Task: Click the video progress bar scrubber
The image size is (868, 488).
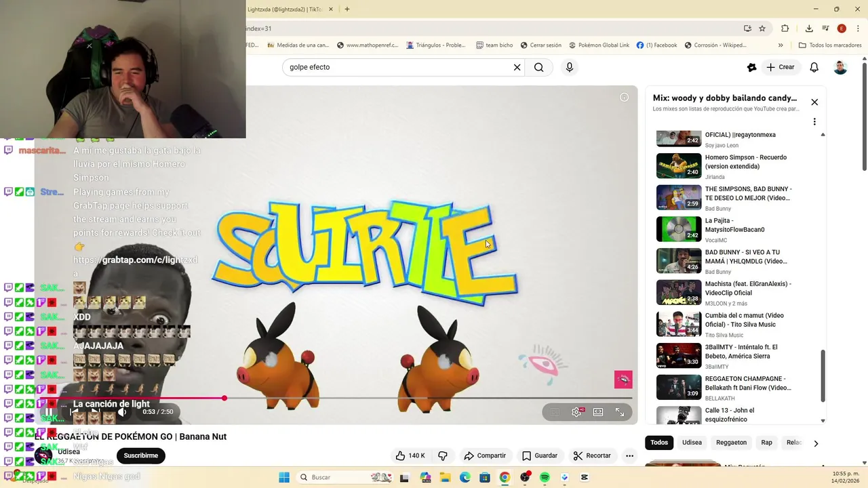Action: pyautogui.click(x=224, y=399)
